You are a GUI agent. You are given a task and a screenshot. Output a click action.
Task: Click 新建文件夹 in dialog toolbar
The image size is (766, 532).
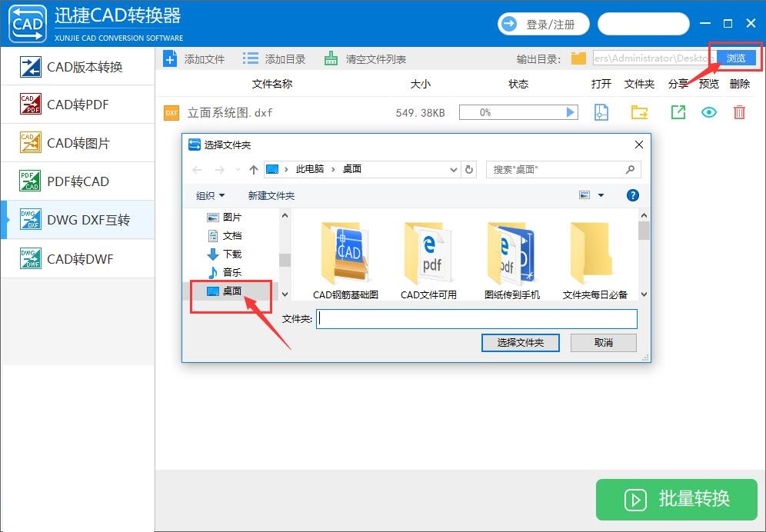tap(271, 195)
